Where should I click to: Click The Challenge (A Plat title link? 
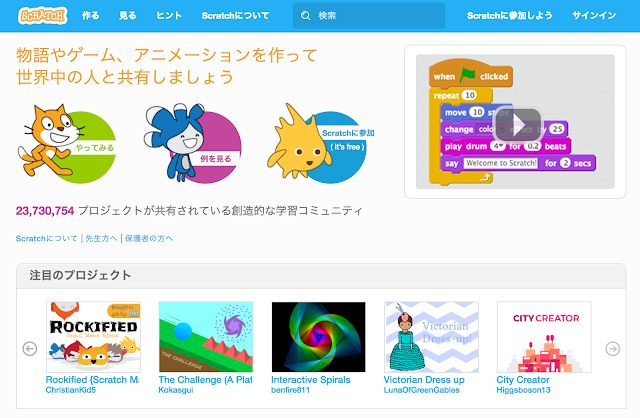(x=205, y=380)
